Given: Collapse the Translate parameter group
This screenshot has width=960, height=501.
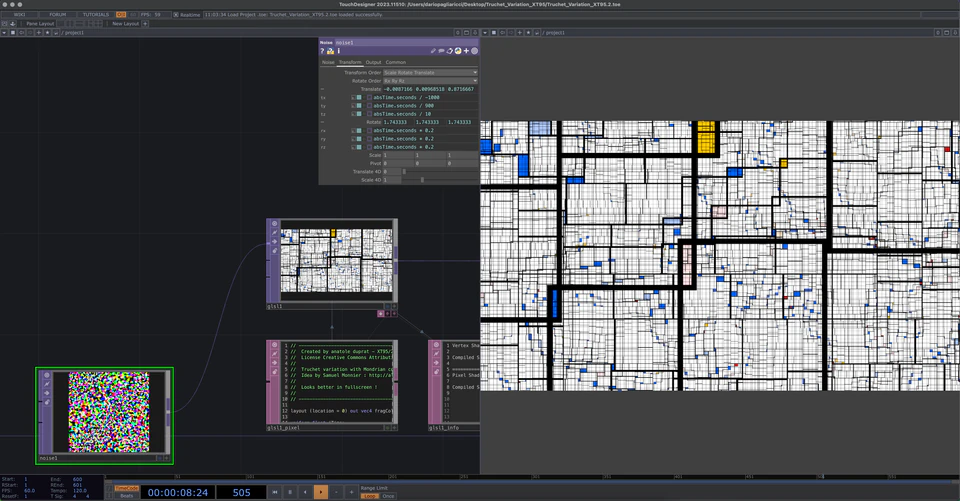Looking at the screenshot, I should pyautogui.click(x=323, y=89).
